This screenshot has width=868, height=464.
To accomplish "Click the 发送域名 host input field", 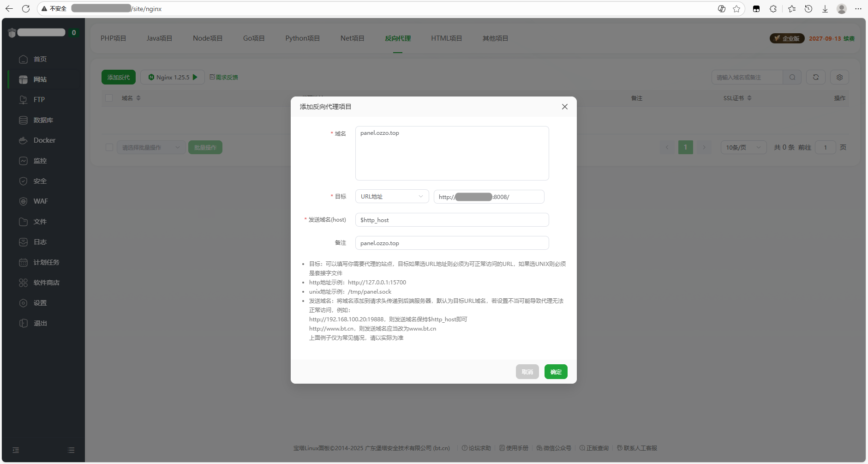I will [452, 220].
